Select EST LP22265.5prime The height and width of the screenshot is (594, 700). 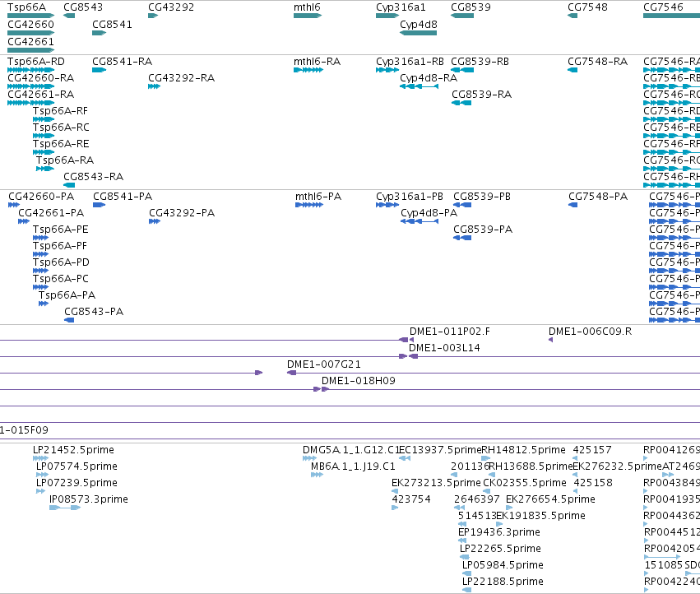click(464, 557)
